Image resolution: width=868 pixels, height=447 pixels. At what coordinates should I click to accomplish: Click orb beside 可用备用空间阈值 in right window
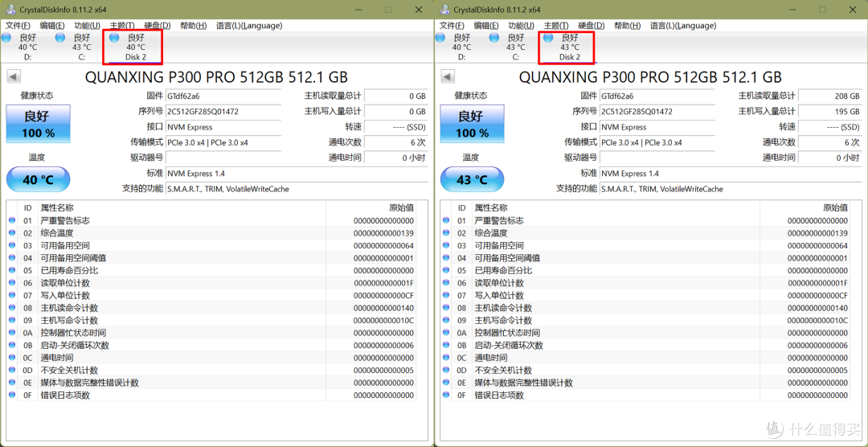pyautogui.click(x=446, y=258)
